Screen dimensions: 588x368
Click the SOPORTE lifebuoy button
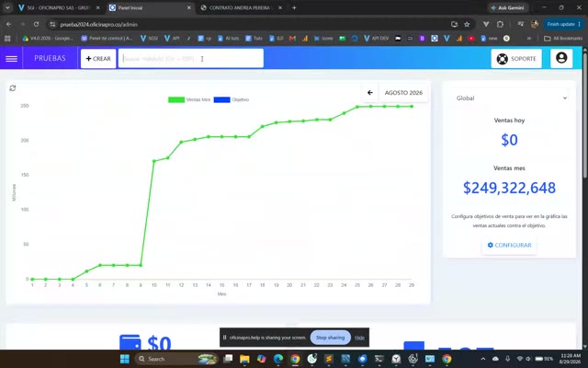click(x=516, y=59)
